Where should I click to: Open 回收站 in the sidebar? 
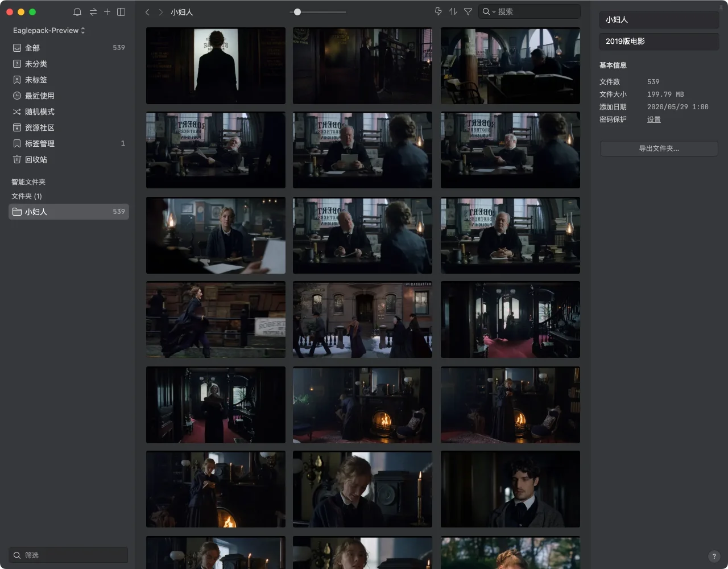tap(69, 159)
